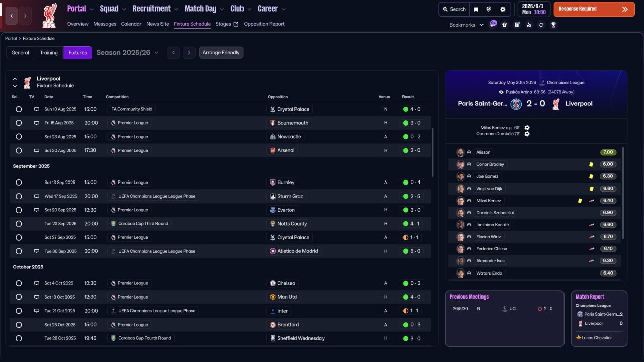Click the Arsenal club badge icon
The width and height of the screenshot is (644, 362).
pos(273,150)
